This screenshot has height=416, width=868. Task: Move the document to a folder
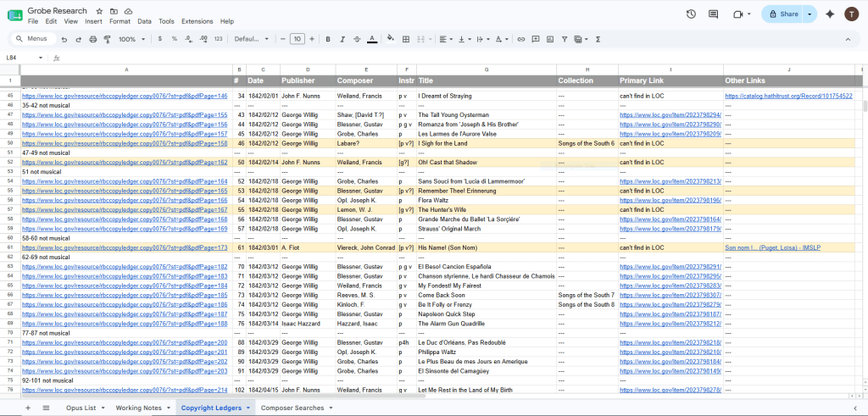click(114, 11)
